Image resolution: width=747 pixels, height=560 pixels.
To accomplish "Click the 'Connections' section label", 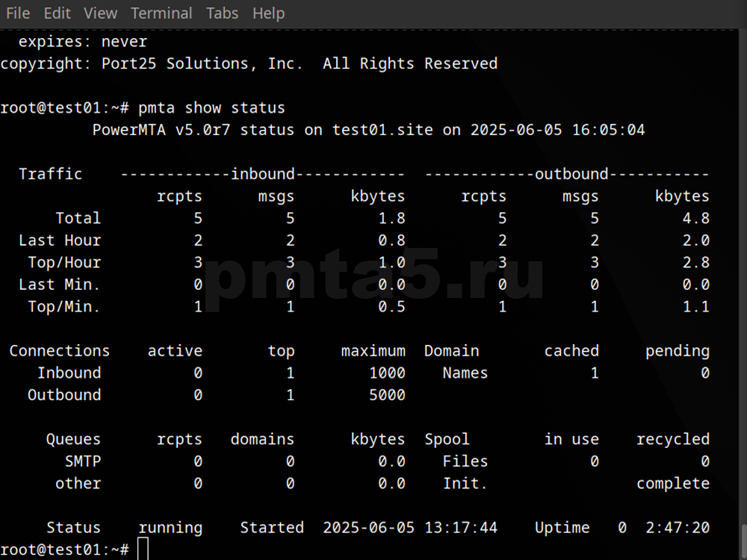I will pyautogui.click(x=60, y=351).
